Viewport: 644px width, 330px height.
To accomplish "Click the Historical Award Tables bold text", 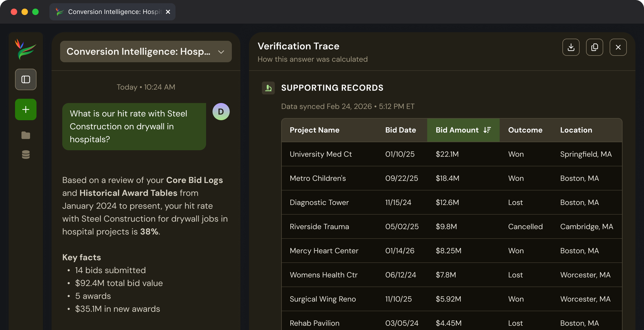I will 128,193.
